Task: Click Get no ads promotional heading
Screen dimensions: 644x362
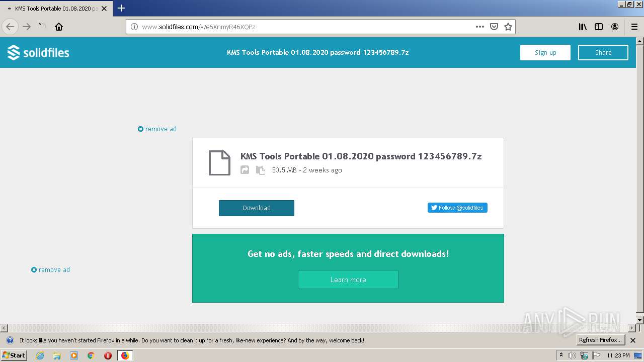Action: (348, 254)
